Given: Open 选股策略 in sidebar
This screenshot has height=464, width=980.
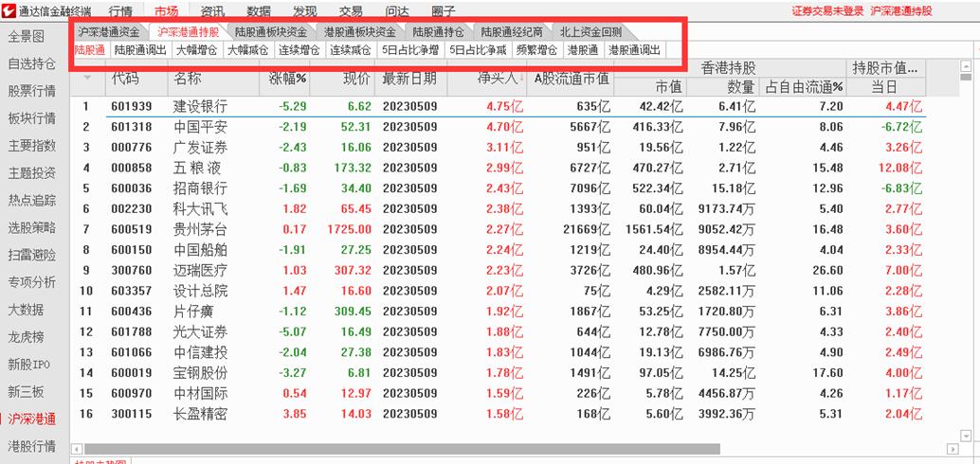Looking at the screenshot, I should [31, 227].
